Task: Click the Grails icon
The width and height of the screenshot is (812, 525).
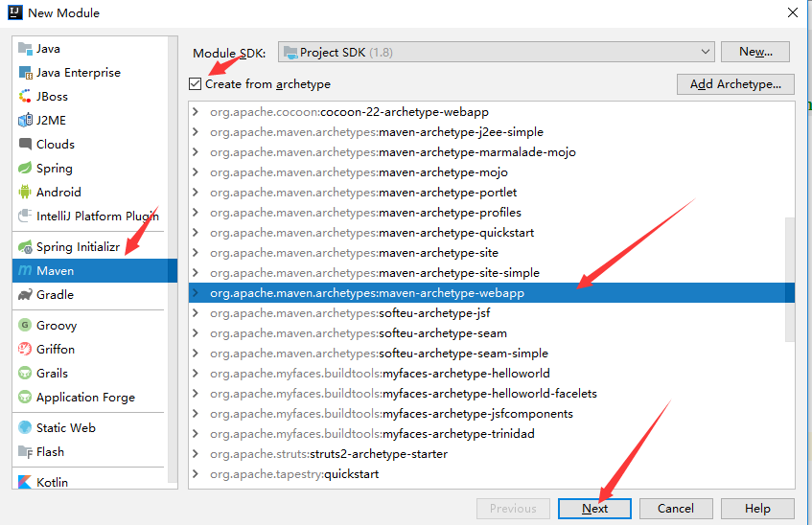Action: point(25,374)
